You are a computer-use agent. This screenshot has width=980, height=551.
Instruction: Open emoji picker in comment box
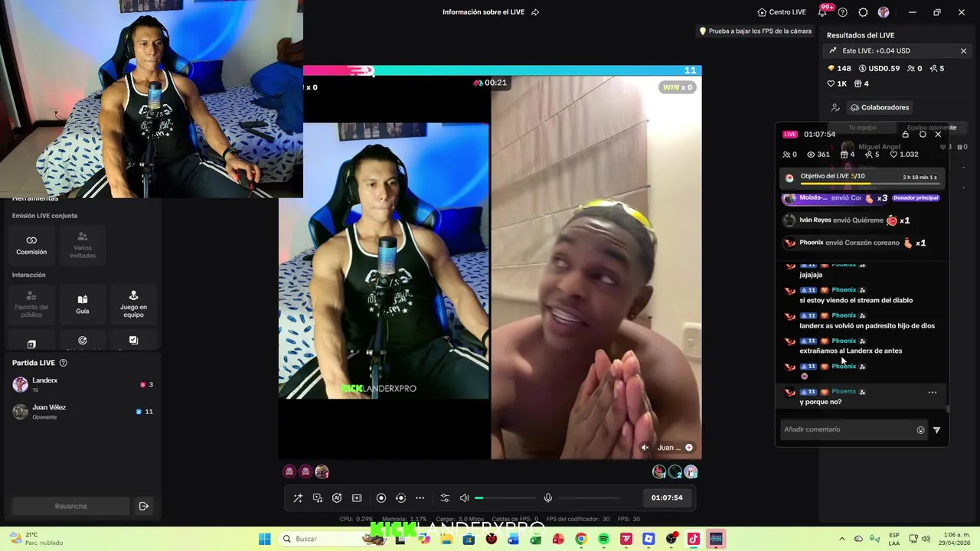(x=920, y=430)
